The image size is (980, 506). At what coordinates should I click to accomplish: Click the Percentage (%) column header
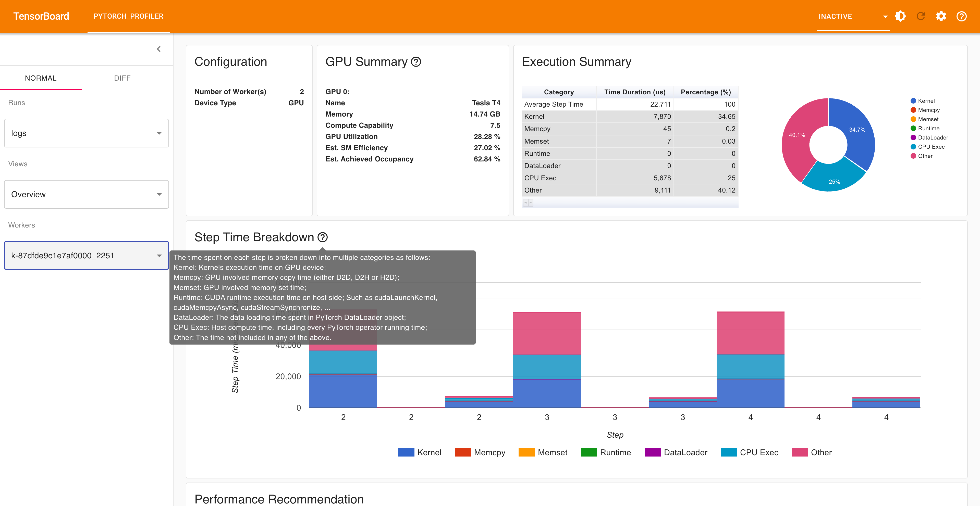point(705,92)
